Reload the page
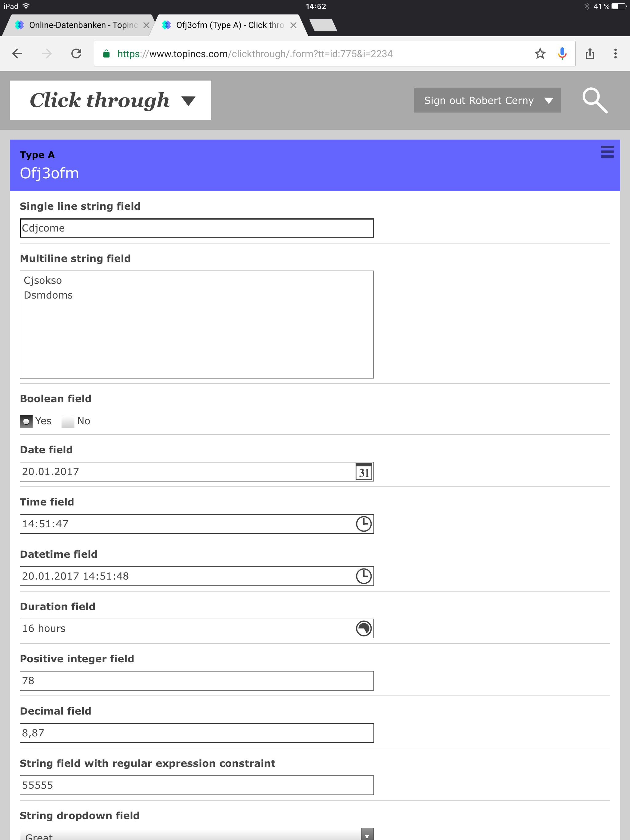The height and width of the screenshot is (840, 630). (76, 54)
